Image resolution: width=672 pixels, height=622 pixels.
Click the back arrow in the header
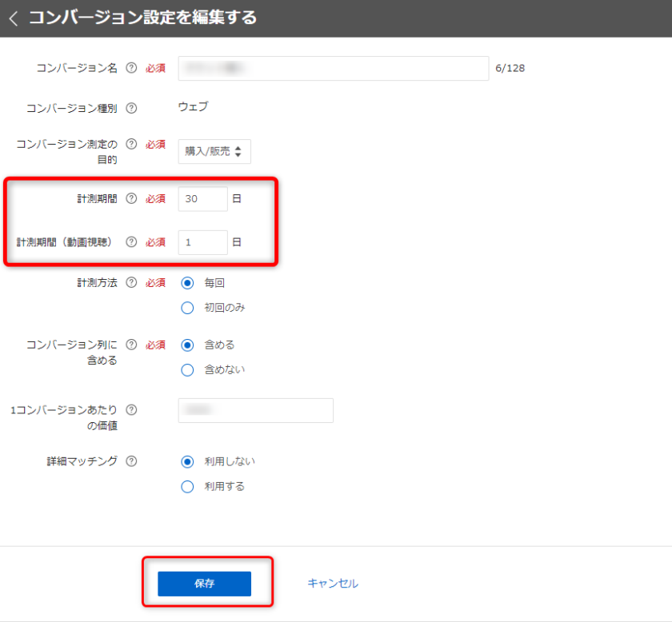click(13, 18)
